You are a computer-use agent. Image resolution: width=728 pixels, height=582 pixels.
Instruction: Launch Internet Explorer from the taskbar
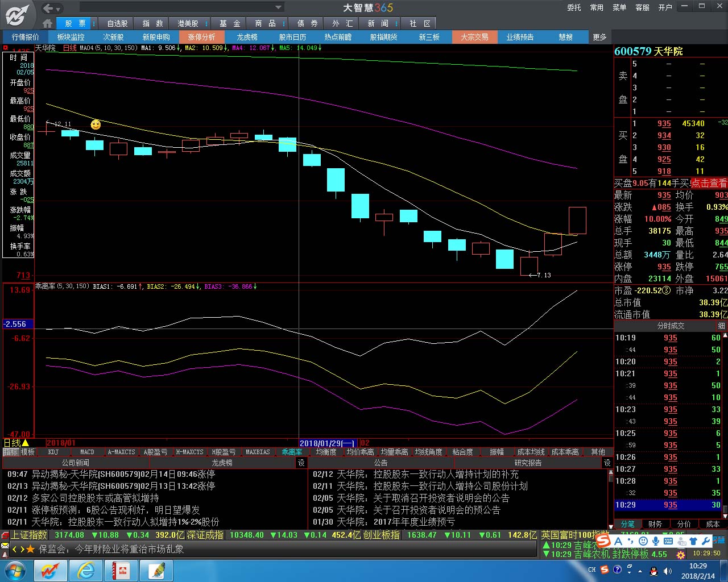(86, 570)
